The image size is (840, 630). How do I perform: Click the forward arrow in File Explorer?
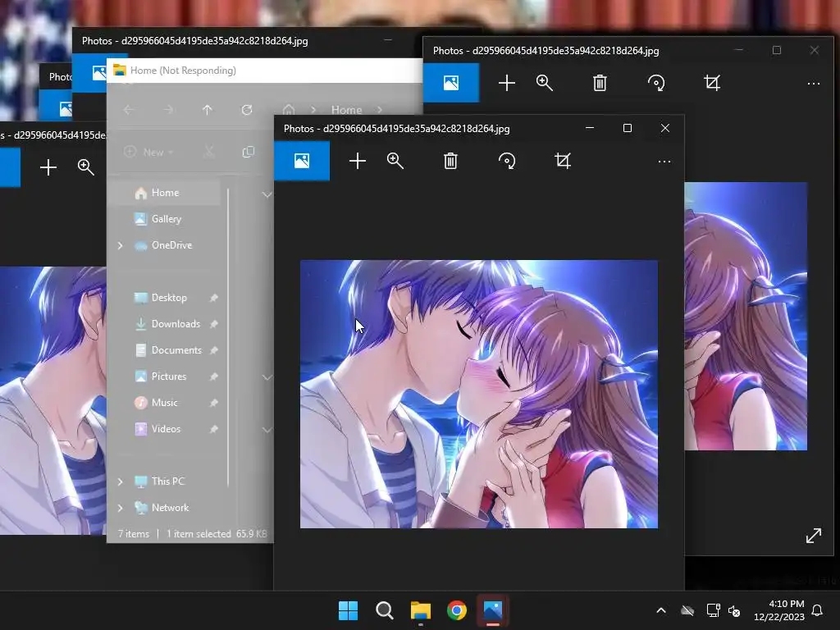[168, 110]
